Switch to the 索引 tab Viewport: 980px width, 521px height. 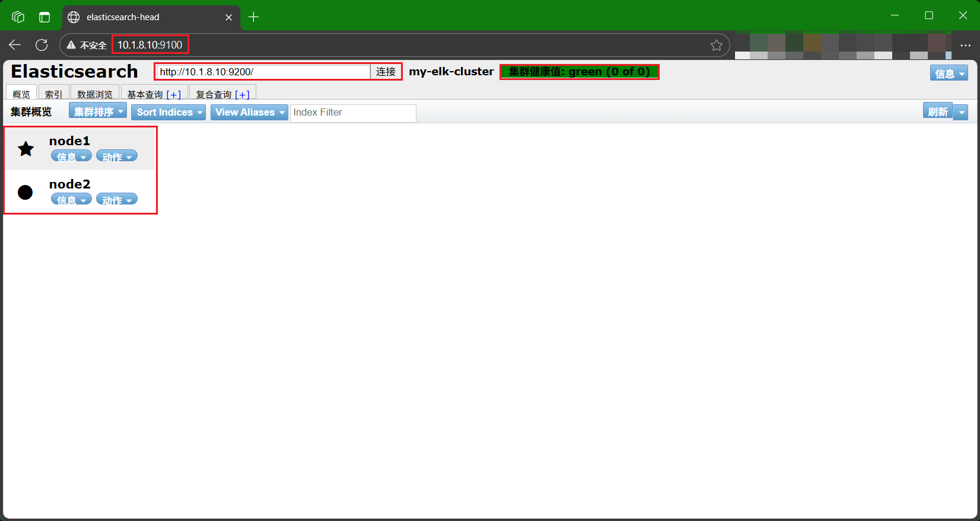point(53,93)
